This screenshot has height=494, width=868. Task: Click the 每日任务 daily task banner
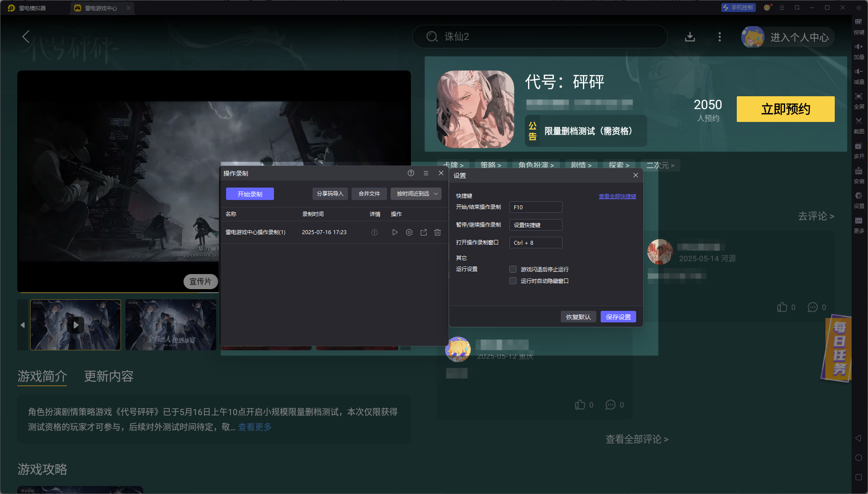pyautogui.click(x=837, y=348)
